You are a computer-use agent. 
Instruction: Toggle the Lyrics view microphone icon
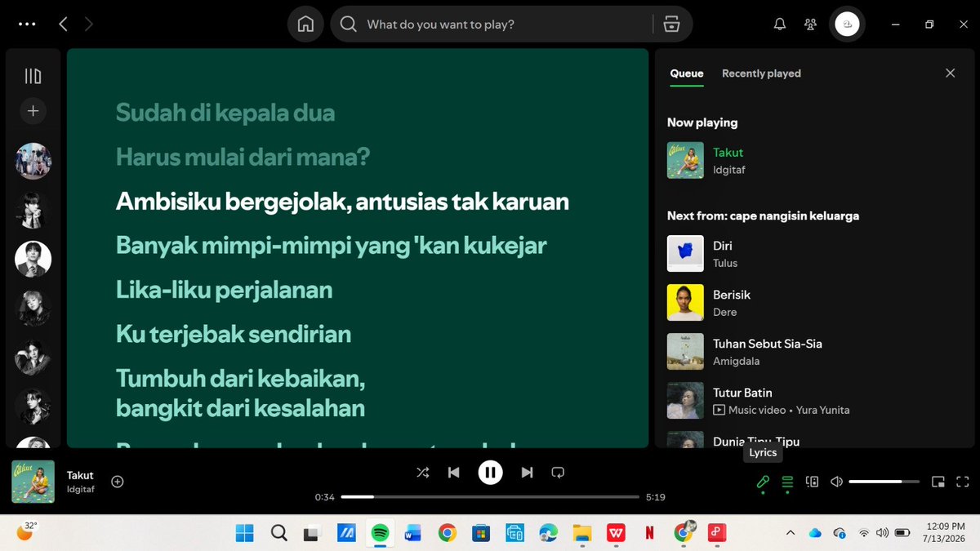pos(763,482)
